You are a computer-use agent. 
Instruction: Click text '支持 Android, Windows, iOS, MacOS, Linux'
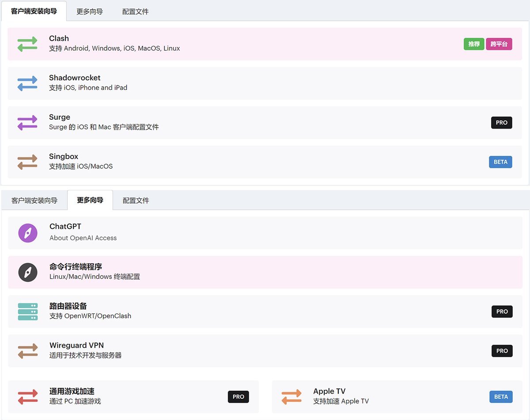click(x=114, y=48)
